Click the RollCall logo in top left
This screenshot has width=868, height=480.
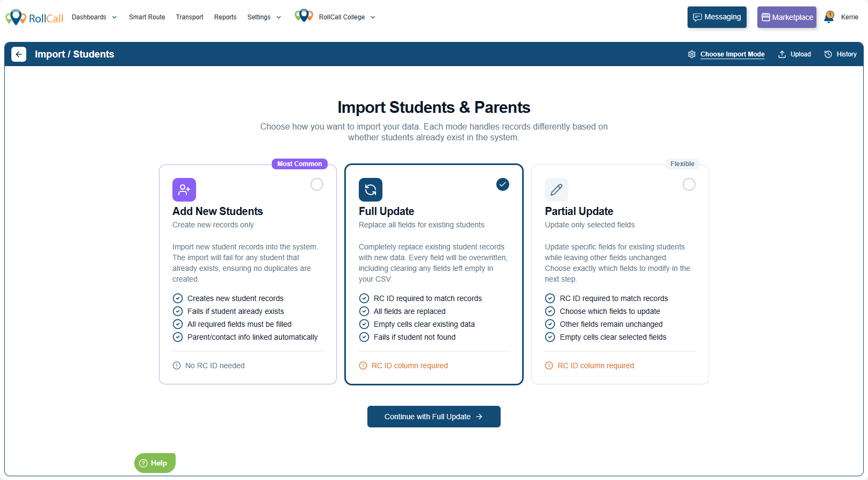34,18
